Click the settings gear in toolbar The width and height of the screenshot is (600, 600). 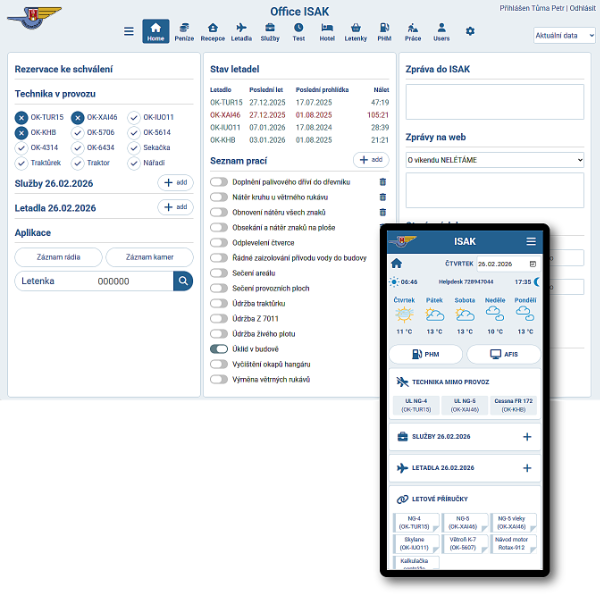click(470, 31)
